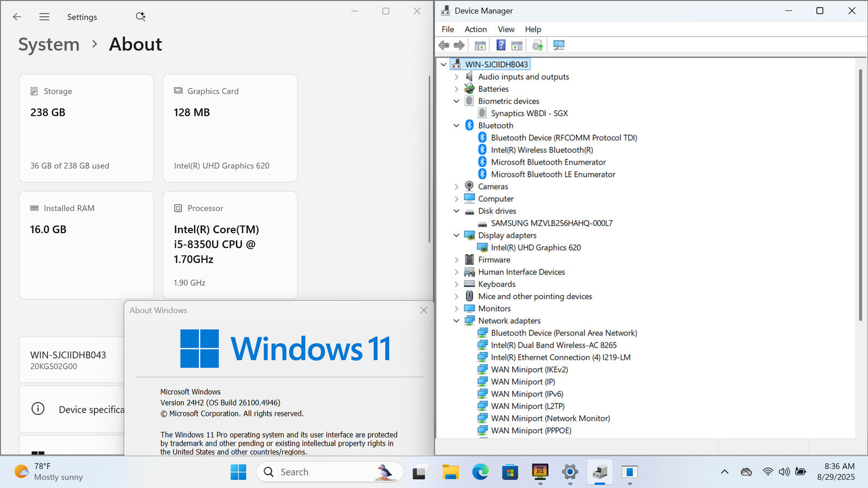868x488 pixels.
Task: Click the Settings search magnifier icon
Action: (141, 17)
